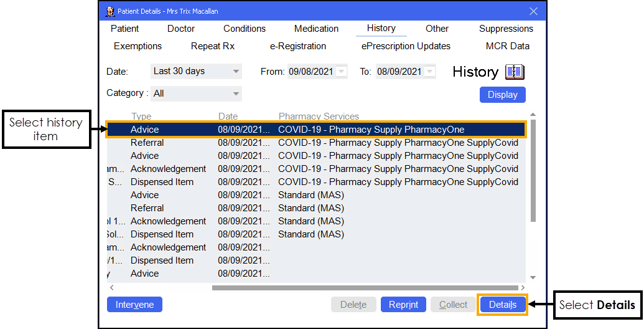Viewport: 644px width, 329px height.
Task: Click the patient avatar icon in title bar
Action: point(110,11)
